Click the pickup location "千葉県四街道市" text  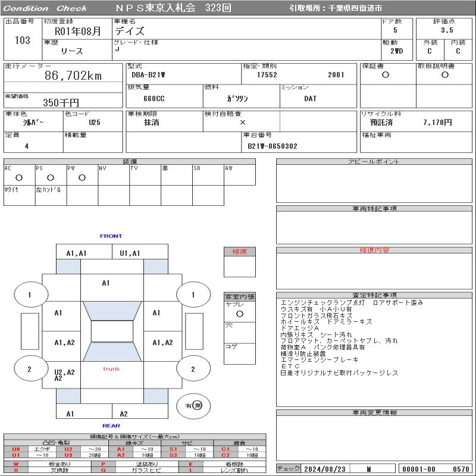point(355,8)
